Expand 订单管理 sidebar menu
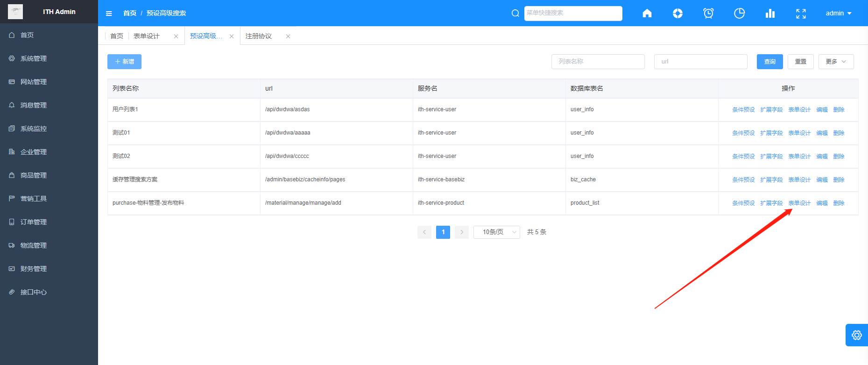868x365 pixels. point(49,222)
